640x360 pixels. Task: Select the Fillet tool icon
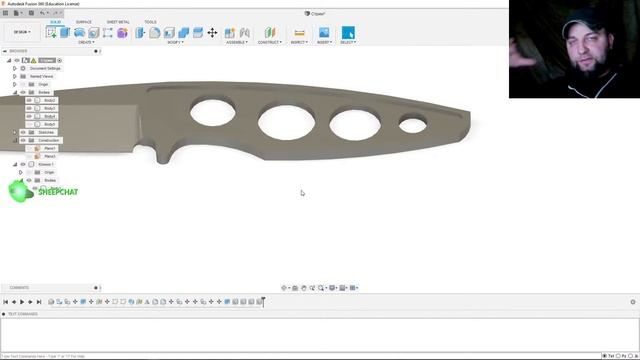point(155,33)
